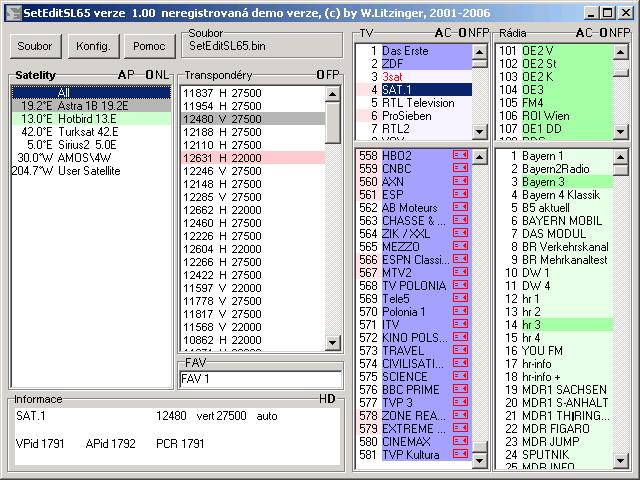Select the User Satellite entry
The image size is (640, 480).
[91, 171]
